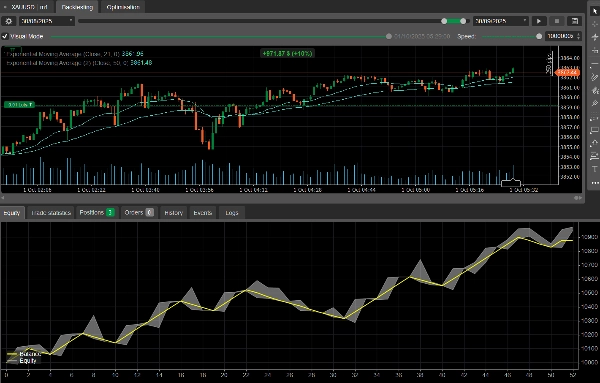Start the backtest with play button

[539, 21]
